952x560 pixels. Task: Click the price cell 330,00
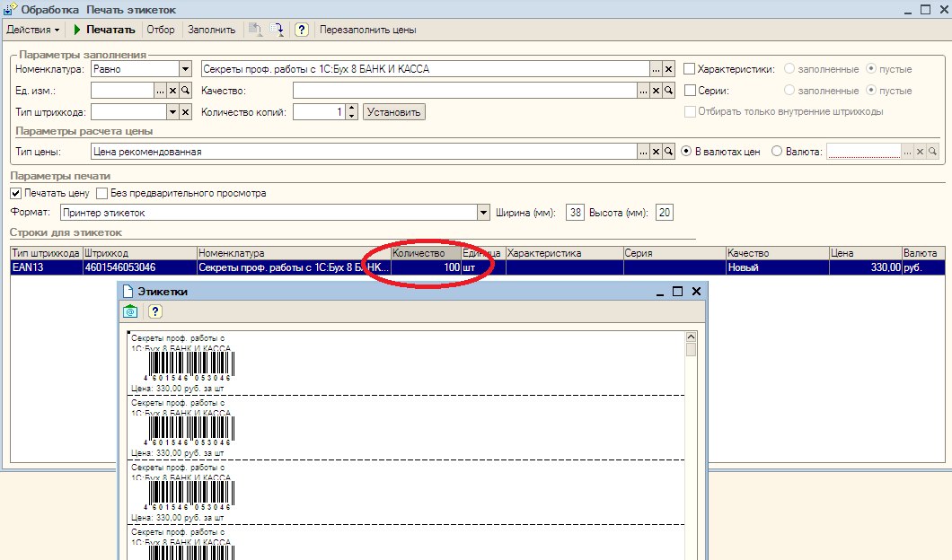(865, 267)
